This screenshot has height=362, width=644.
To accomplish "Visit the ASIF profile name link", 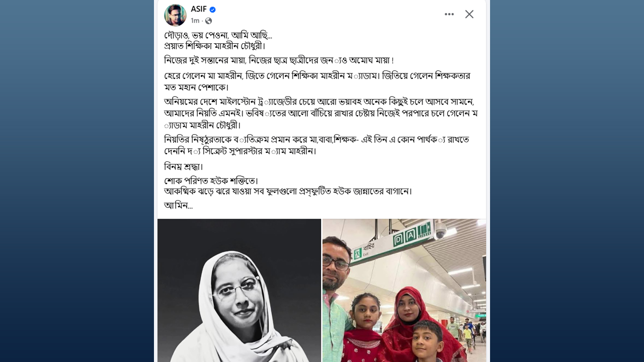I will pyautogui.click(x=199, y=10).
